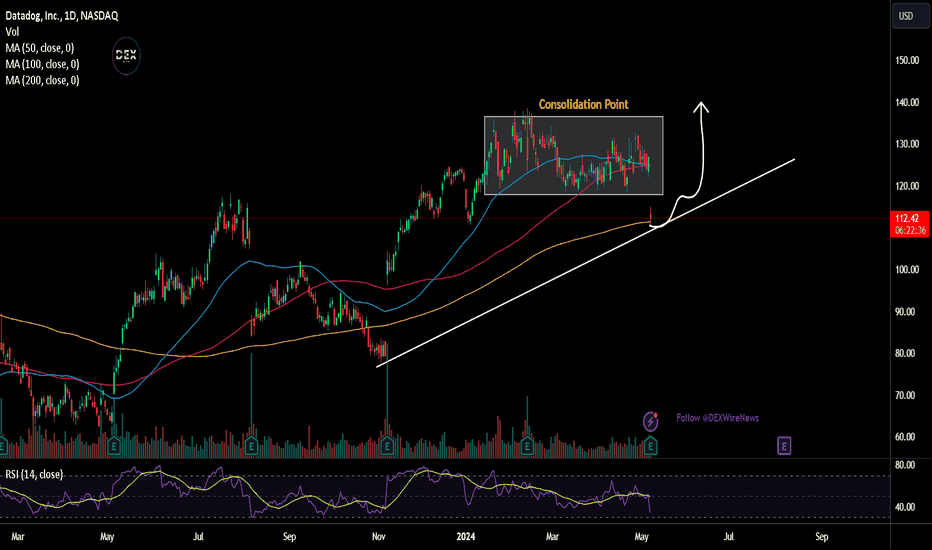Image resolution: width=932 pixels, height=550 pixels.
Task: Click the 06:22:36 countdown timer
Action: pyautogui.click(x=909, y=231)
